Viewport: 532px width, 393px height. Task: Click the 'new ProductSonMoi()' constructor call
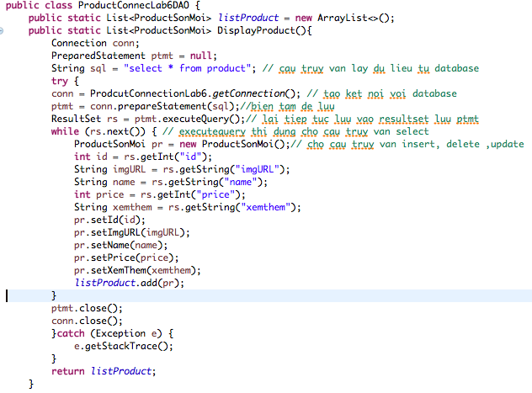(232, 144)
